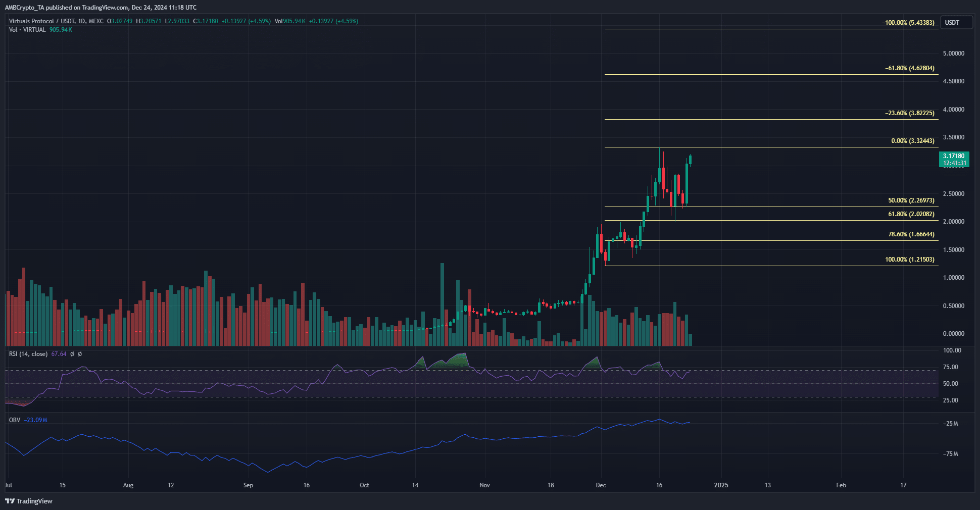Click the 50.00 level on the RSI scale
980x510 pixels.
pyautogui.click(x=951, y=384)
